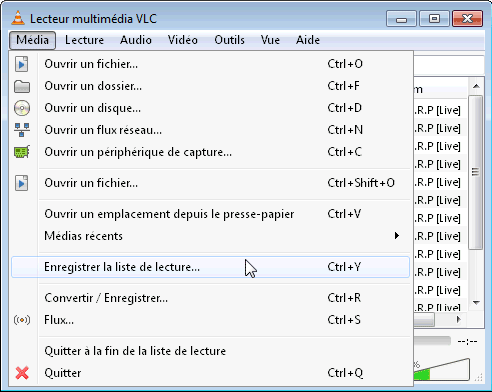Open the network stream icon entry

22,130
